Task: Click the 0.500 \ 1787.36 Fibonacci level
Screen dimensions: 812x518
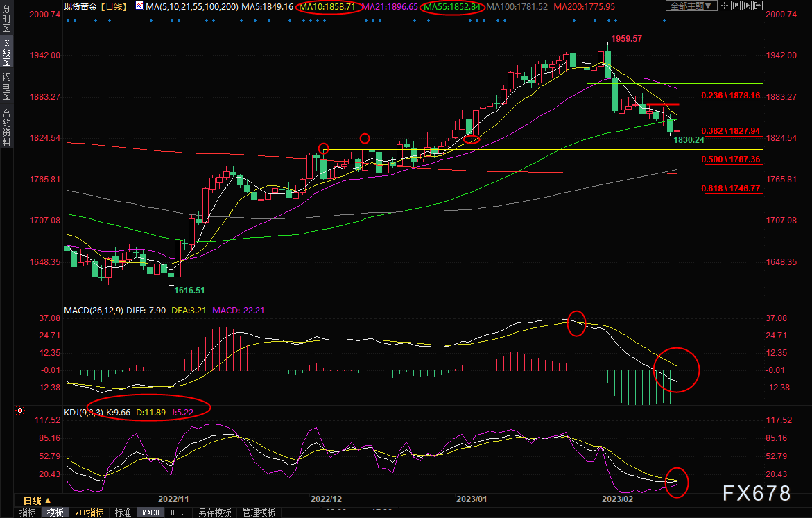Action: point(731,159)
